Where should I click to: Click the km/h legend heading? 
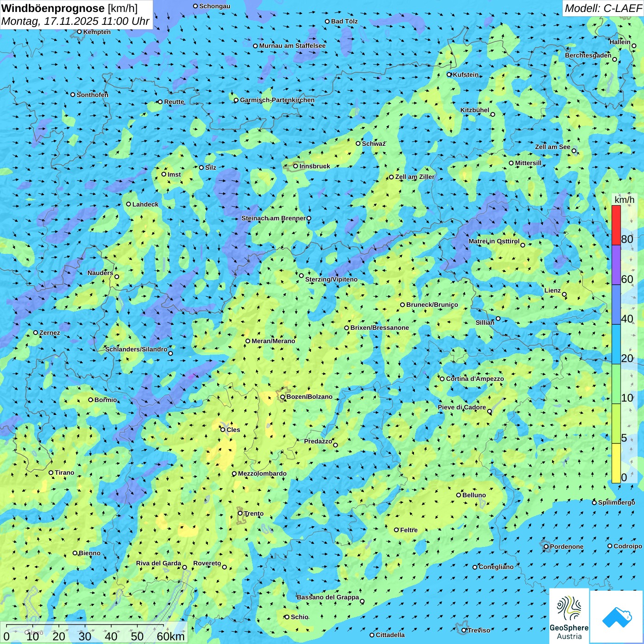tap(624, 200)
